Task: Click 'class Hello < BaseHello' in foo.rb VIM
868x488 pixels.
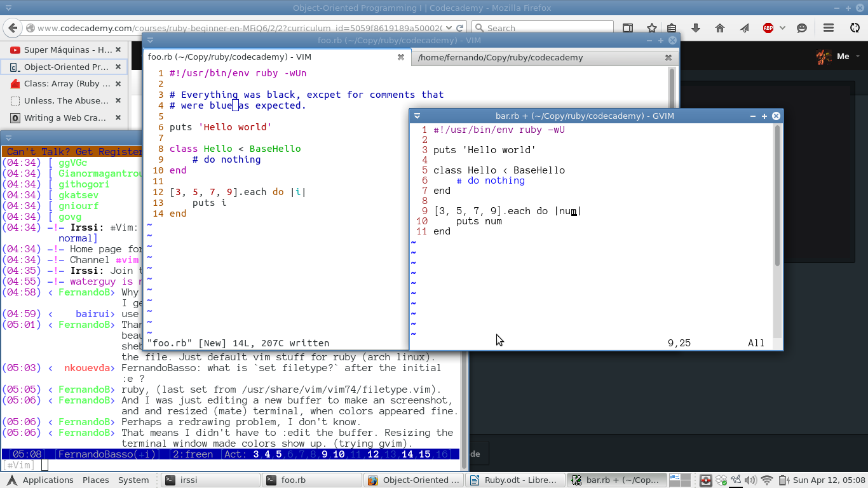Action: [x=235, y=149]
